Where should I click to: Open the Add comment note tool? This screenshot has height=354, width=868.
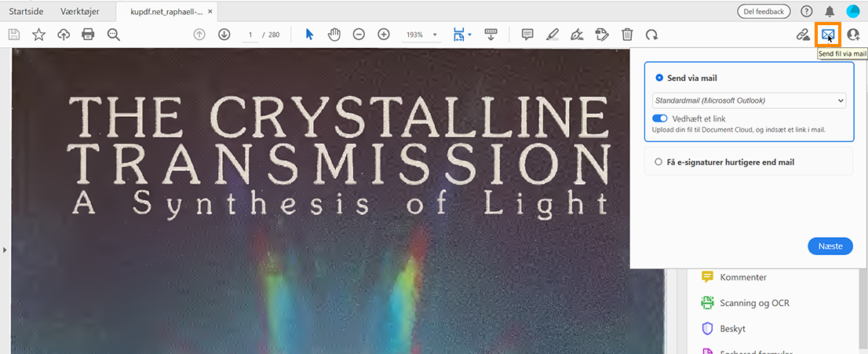point(527,35)
